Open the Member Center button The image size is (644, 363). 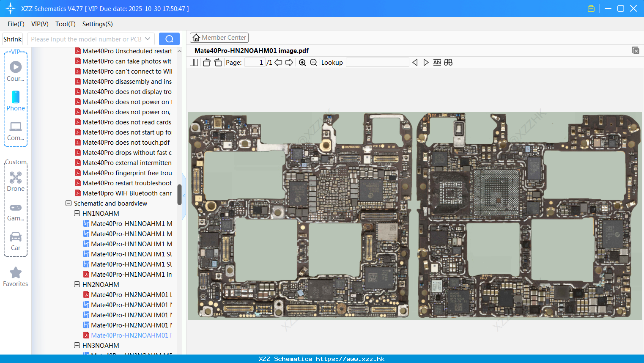219,38
